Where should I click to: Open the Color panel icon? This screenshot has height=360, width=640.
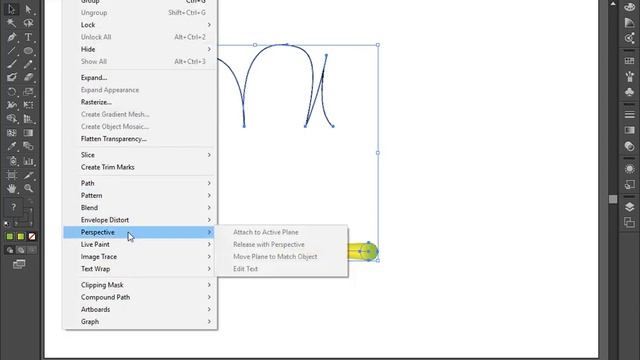[x=629, y=7]
